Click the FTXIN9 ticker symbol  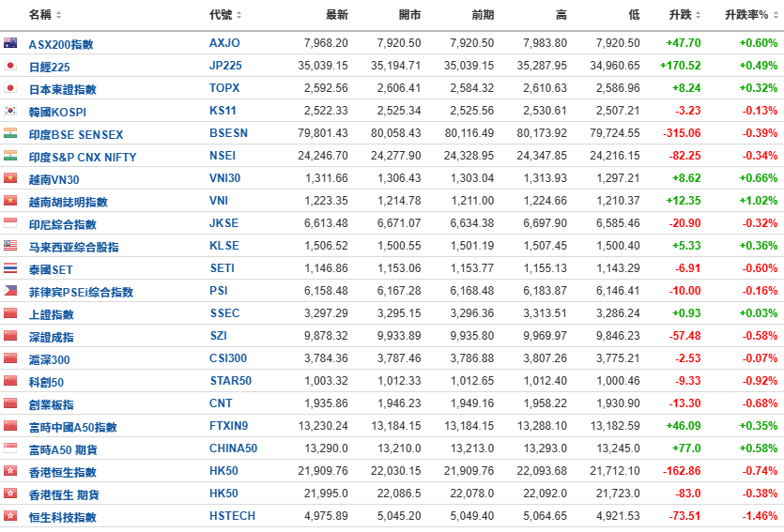228,426
